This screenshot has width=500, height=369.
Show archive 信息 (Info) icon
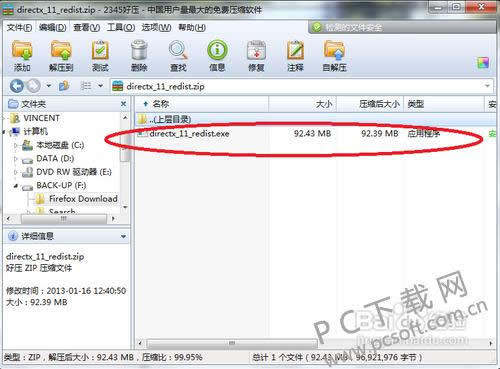click(217, 56)
